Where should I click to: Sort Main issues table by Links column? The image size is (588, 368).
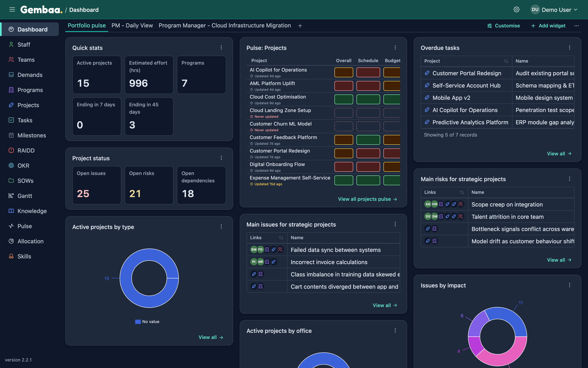(x=281, y=238)
